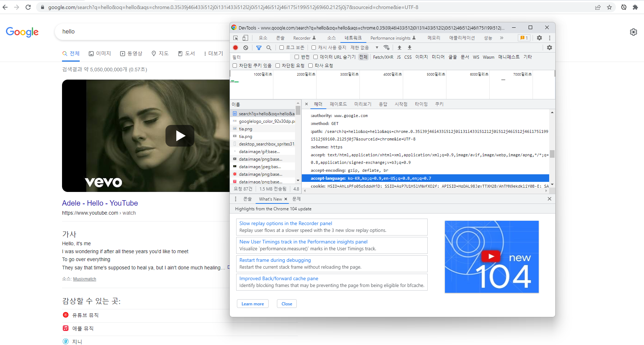The image size is (644, 345).
Task: Close the DevTools bottom drawer with X
Action: [x=550, y=199]
